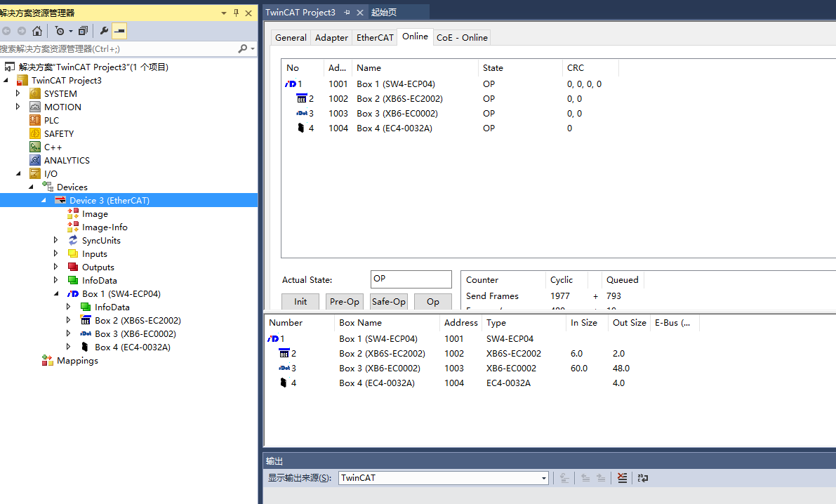This screenshot has width=836, height=504.
Task: Click the Home icon in Solution Explorer
Action: (x=37, y=31)
